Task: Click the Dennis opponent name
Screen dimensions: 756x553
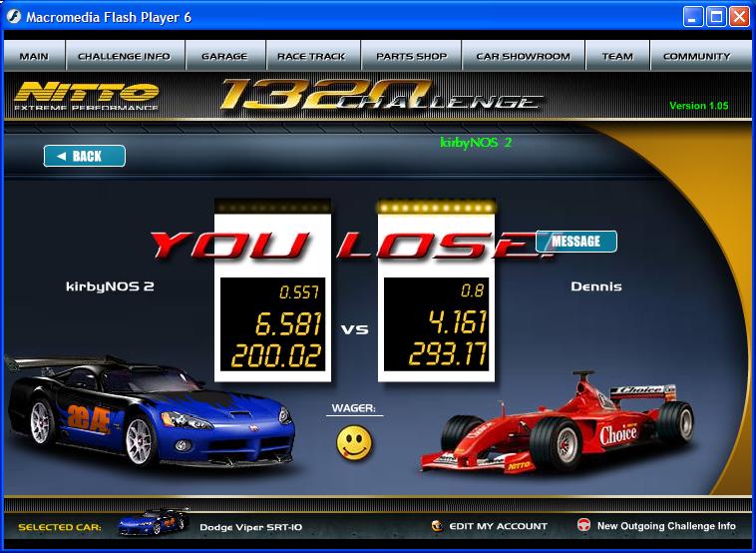Action: (596, 286)
